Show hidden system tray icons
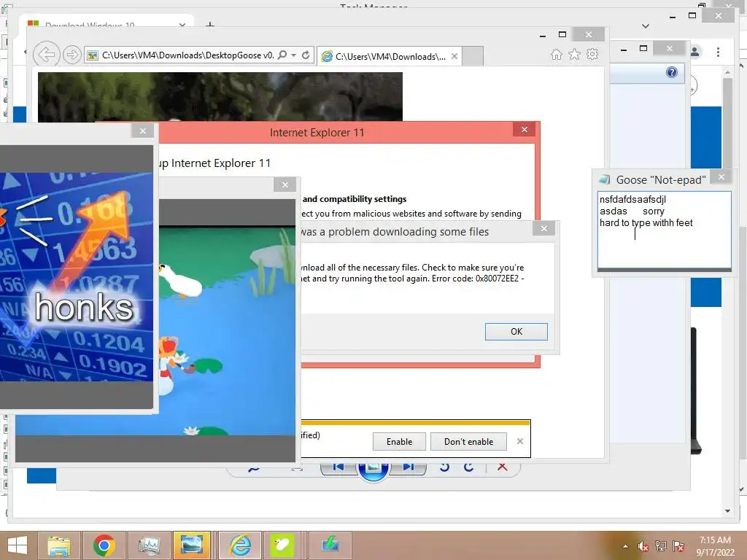747x560 pixels. pos(625,546)
